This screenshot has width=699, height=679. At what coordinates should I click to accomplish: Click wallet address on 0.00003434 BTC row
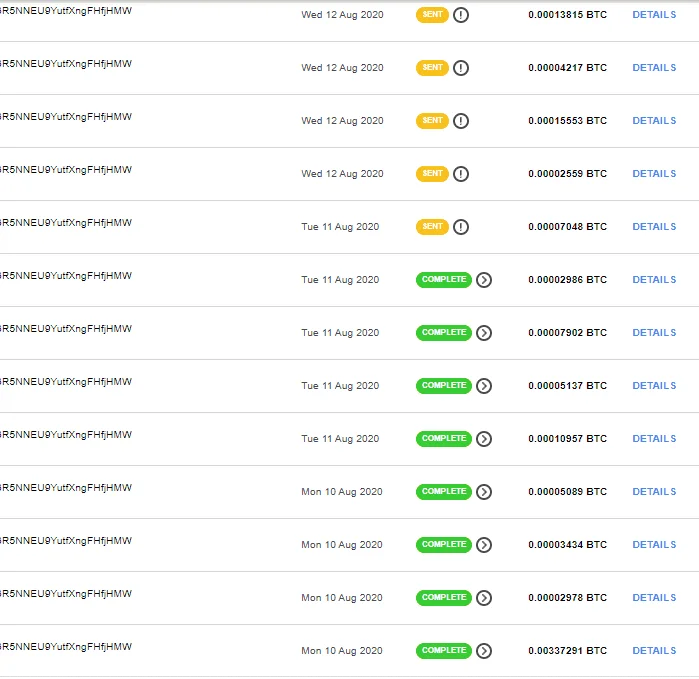pyautogui.click(x=66, y=541)
